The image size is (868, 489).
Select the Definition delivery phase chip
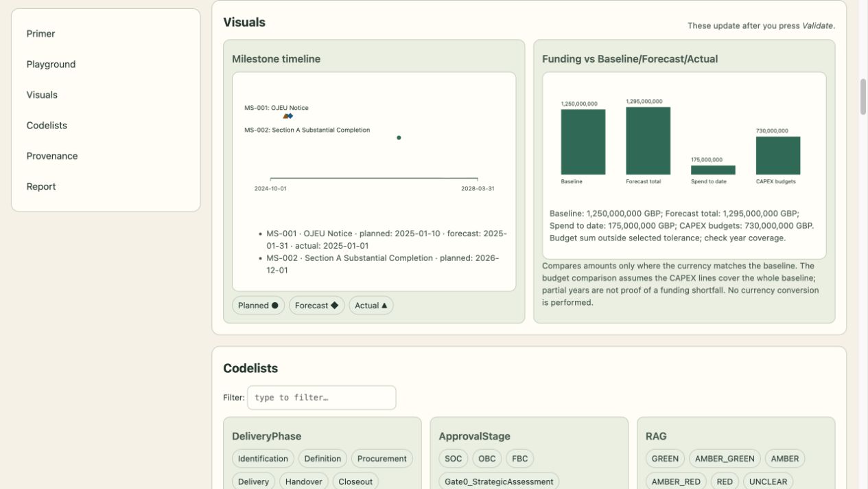click(x=322, y=459)
